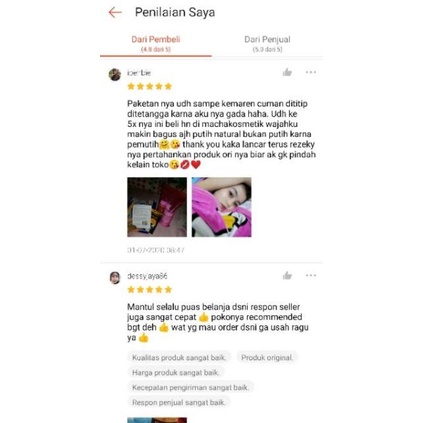This screenshot has width=423, height=423.
Task: Switch to Dari Penjual tab
Action: pos(267,44)
